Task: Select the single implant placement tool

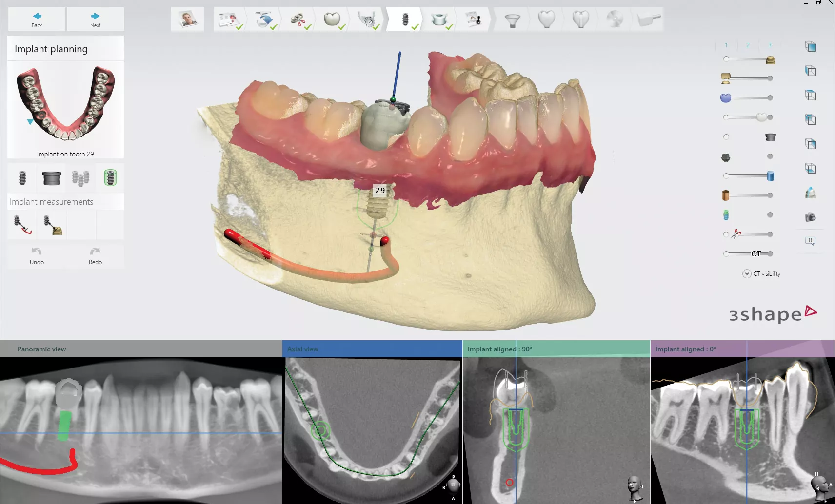Action: coord(22,178)
